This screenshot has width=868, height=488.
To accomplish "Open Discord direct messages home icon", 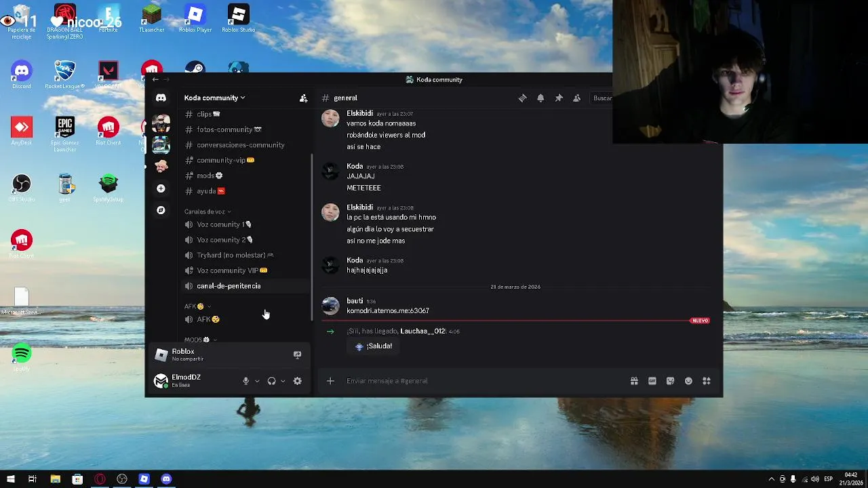I will click(161, 98).
